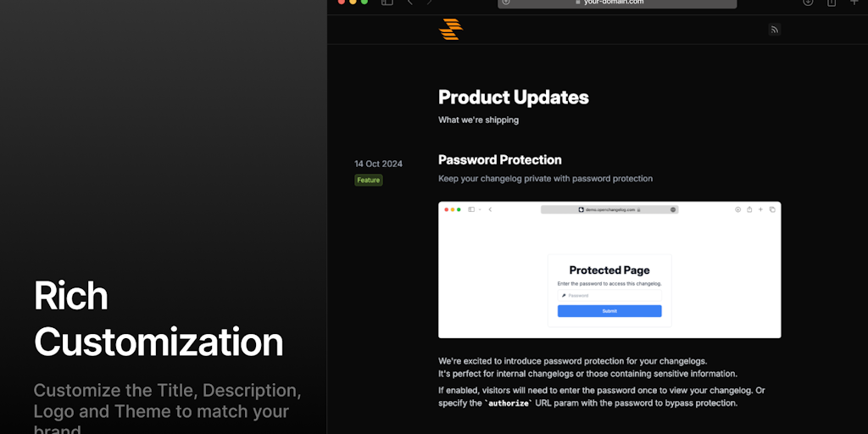868x434 pixels.
Task: Click the green Feature tag
Action: [x=369, y=180]
